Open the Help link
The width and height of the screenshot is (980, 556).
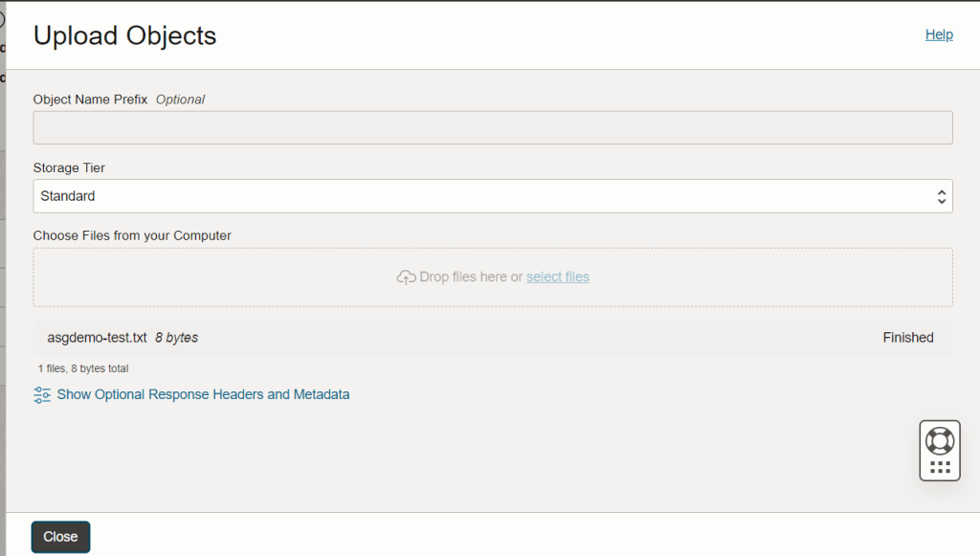(939, 34)
